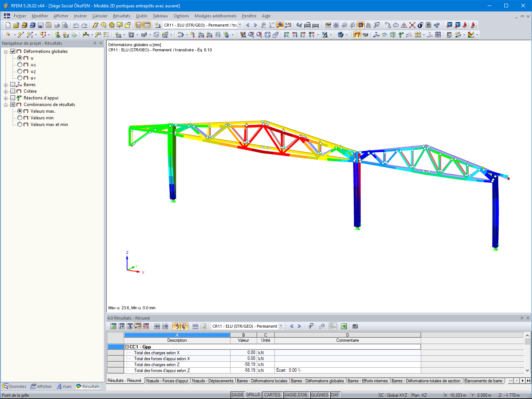Toggle GRILLE in the status bar
Image resolution: width=532 pixels, height=399 pixels.
pyautogui.click(x=253, y=395)
